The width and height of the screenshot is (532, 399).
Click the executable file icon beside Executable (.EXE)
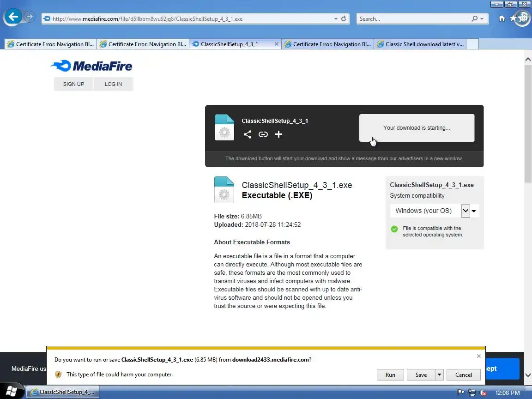224,190
